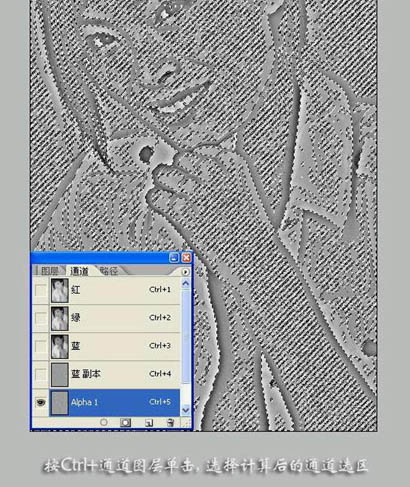Click the 蓝 副本 channel thumbnail
This screenshot has width=410, height=487.
60,374
